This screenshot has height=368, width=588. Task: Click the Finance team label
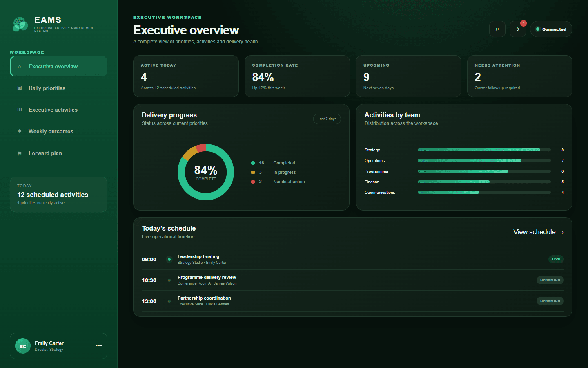372,182
